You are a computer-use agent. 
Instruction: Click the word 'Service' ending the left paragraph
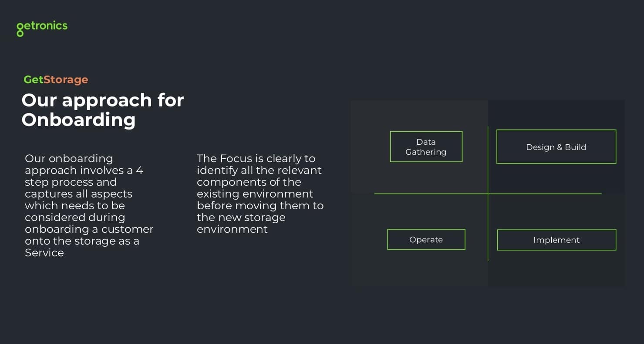44,253
